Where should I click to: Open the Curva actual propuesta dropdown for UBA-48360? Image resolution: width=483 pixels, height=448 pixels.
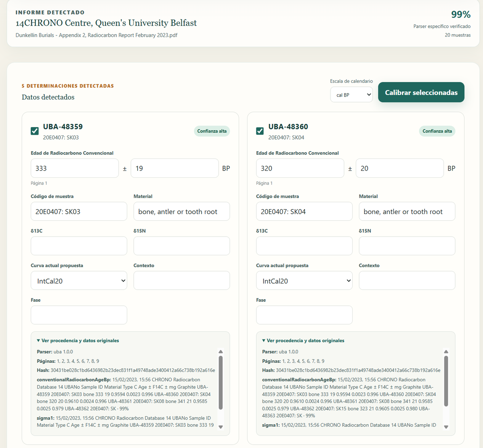click(304, 281)
